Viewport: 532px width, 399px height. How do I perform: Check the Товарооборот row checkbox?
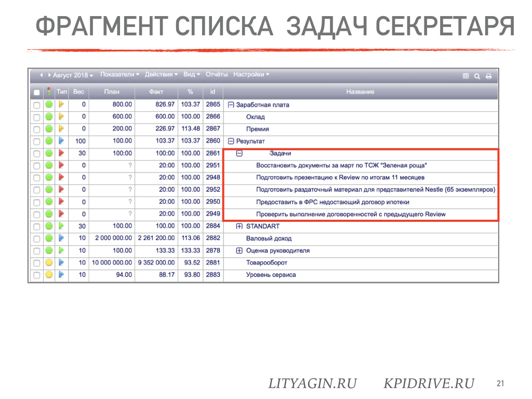(x=37, y=263)
